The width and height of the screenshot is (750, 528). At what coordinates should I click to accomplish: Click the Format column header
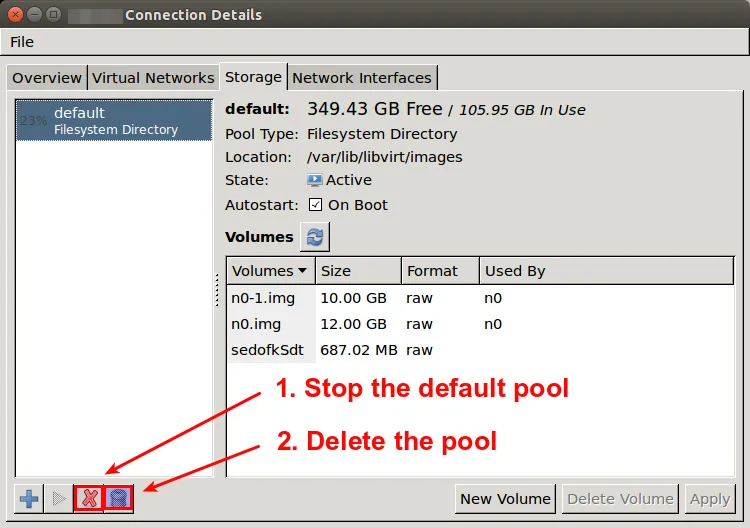coord(441,271)
